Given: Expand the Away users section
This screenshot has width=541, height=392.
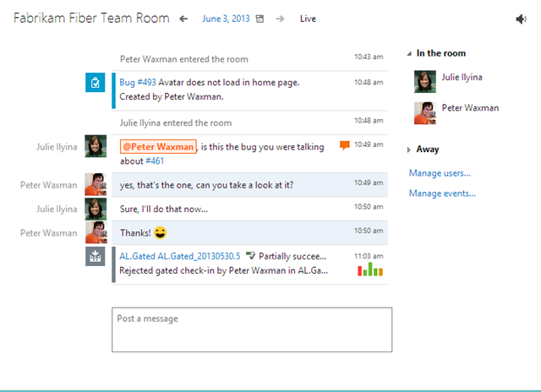Looking at the screenshot, I should (x=410, y=150).
